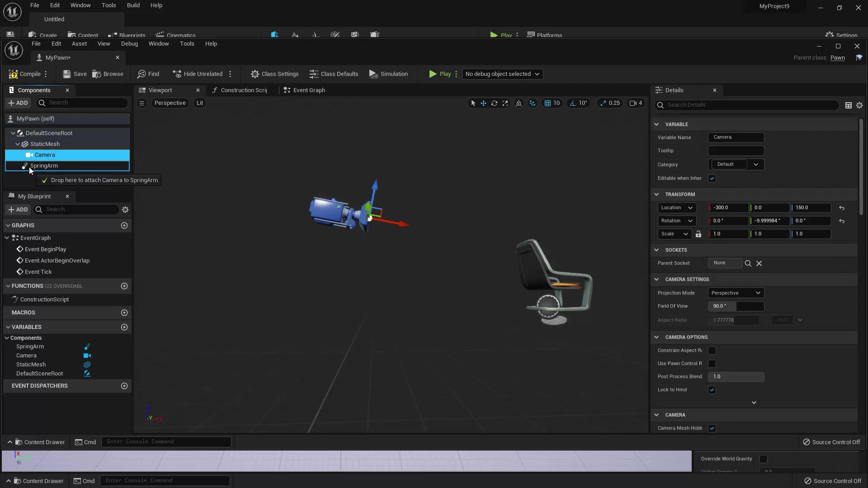Toggle Editable when Inherited checkbox
This screenshot has height=488, width=868.
712,178
